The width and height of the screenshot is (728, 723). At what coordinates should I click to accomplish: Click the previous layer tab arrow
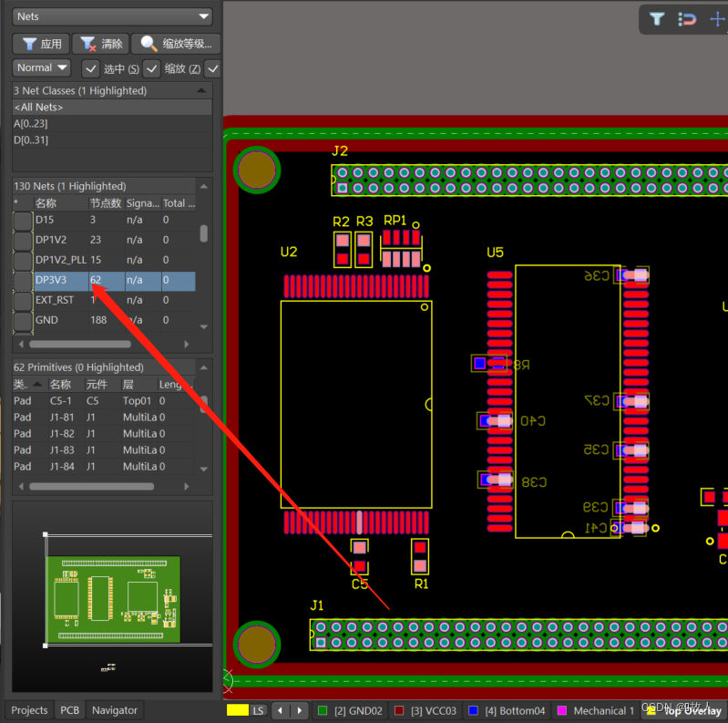coord(280,710)
